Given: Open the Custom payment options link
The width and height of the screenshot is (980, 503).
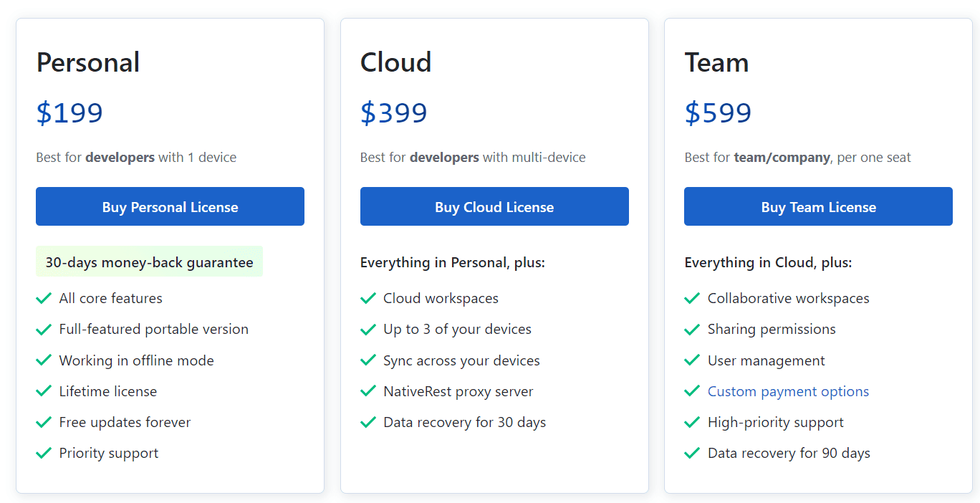Looking at the screenshot, I should point(788,391).
